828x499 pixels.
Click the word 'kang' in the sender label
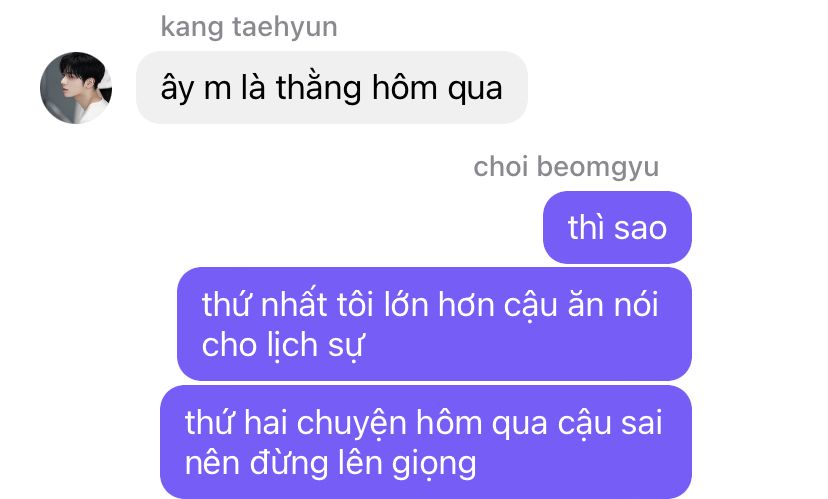click(192, 27)
